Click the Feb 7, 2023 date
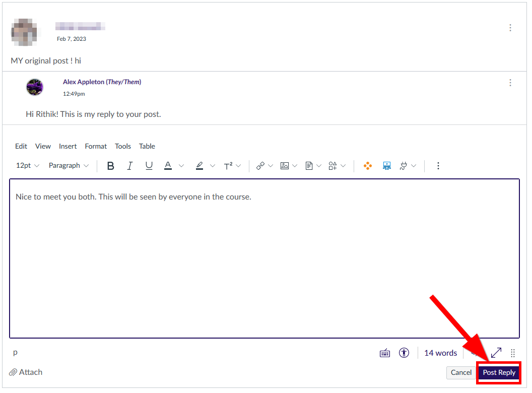This screenshot has height=393, width=532. pyautogui.click(x=71, y=39)
